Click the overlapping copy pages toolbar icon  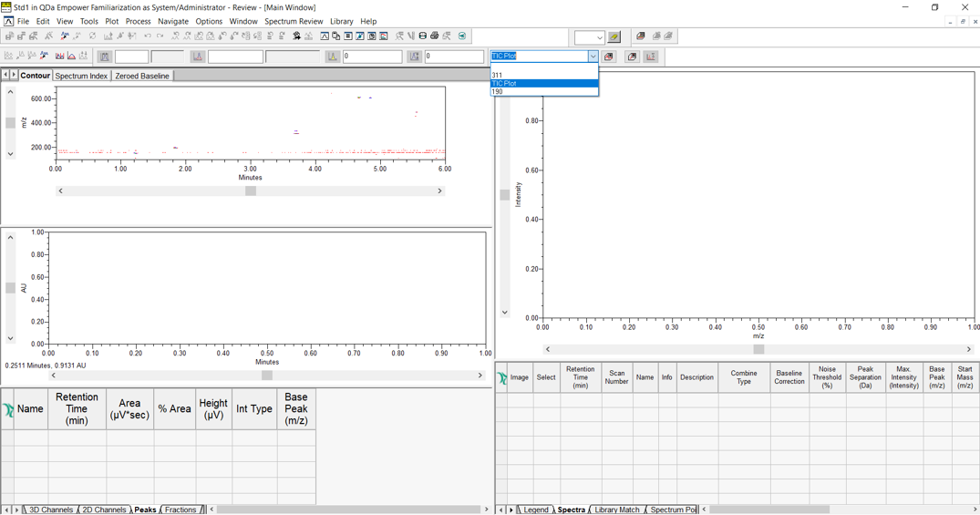click(x=336, y=36)
